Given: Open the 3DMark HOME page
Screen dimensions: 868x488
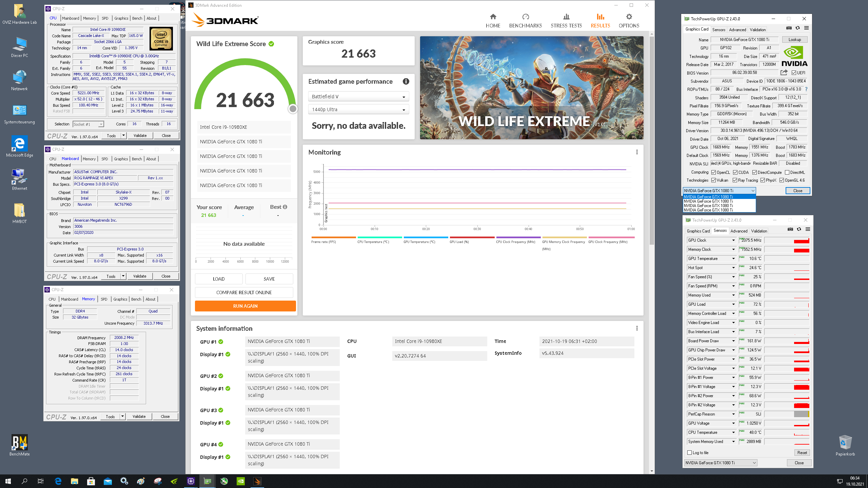Looking at the screenshot, I should pyautogui.click(x=493, y=21).
